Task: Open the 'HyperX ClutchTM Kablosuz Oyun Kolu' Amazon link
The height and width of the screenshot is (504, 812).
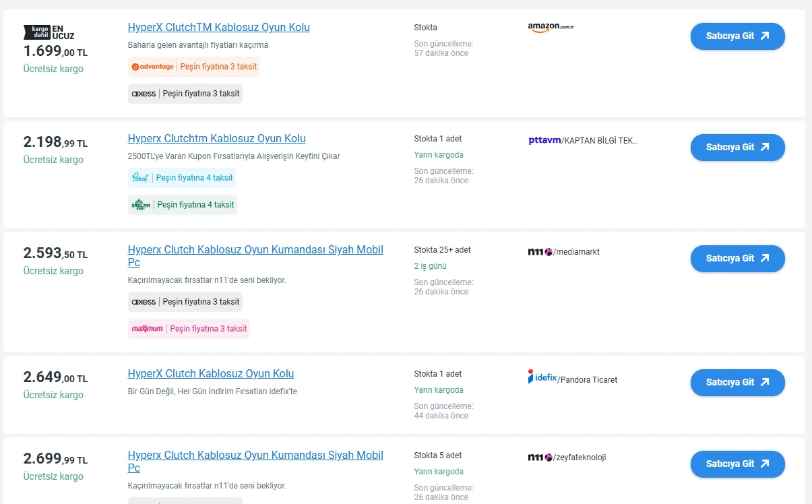Action: (x=218, y=28)
